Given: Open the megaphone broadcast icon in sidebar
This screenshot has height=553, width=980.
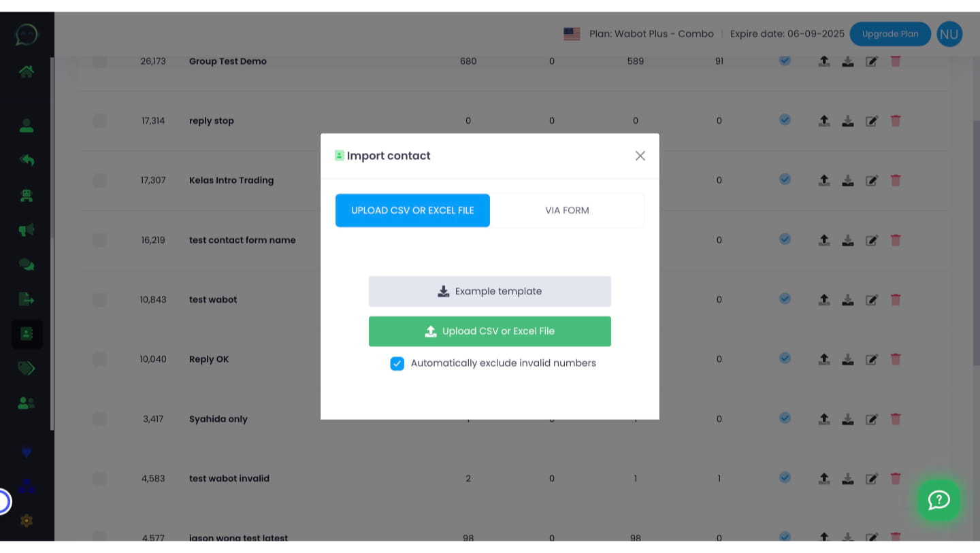Looking at the screenshot, I should coord(26,230).
